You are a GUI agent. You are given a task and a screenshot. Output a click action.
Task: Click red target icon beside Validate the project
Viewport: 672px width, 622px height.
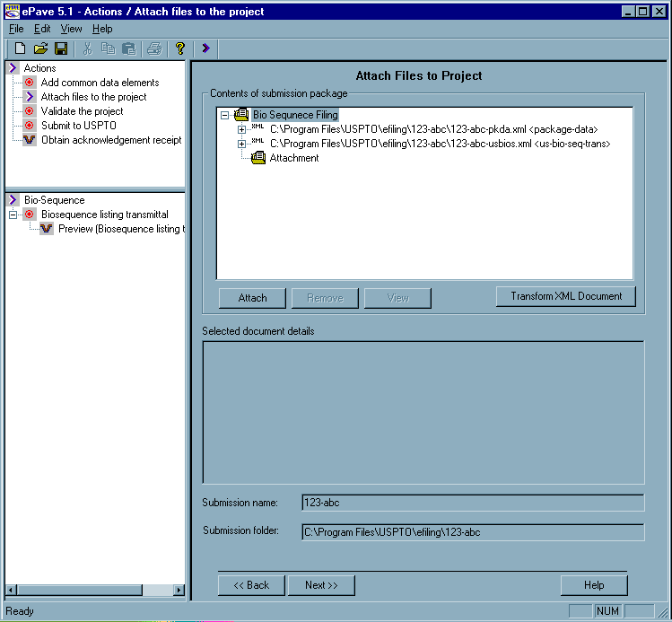tap(29, 111)
